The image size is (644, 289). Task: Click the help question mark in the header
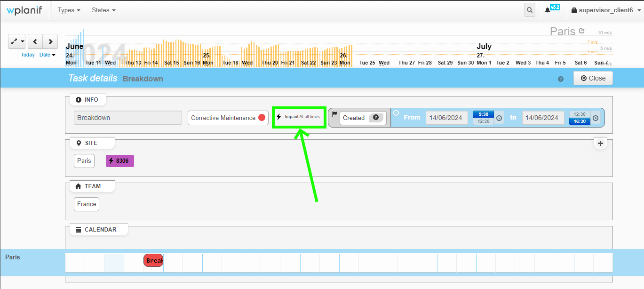pyautogui.click(x=560, y=79)
